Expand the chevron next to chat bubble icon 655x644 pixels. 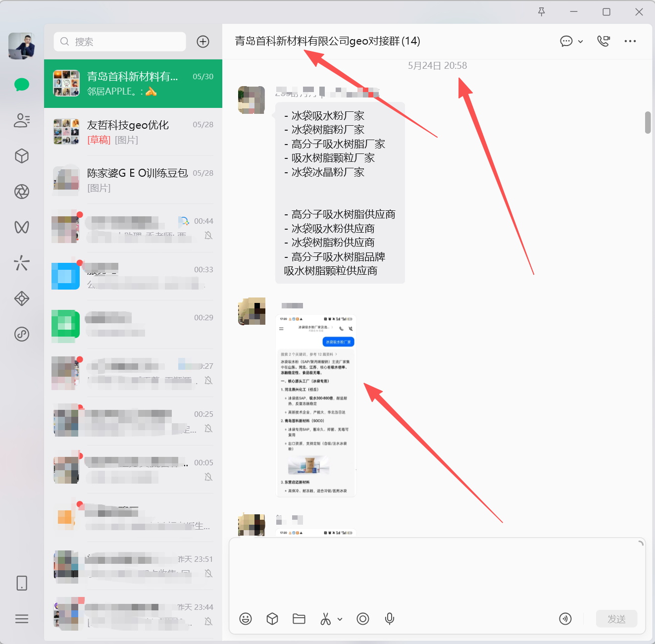(581, 42)
